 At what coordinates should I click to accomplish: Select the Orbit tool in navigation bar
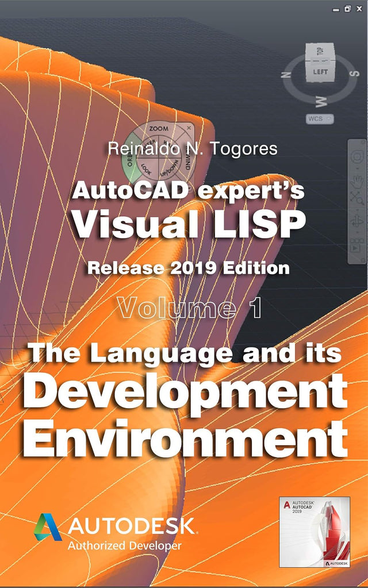click(358, 221)
